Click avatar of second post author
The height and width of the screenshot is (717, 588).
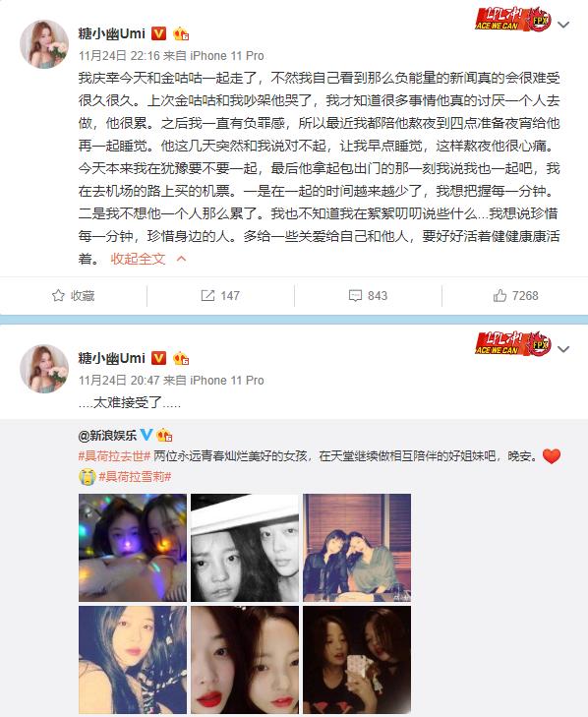pos(44,369)
